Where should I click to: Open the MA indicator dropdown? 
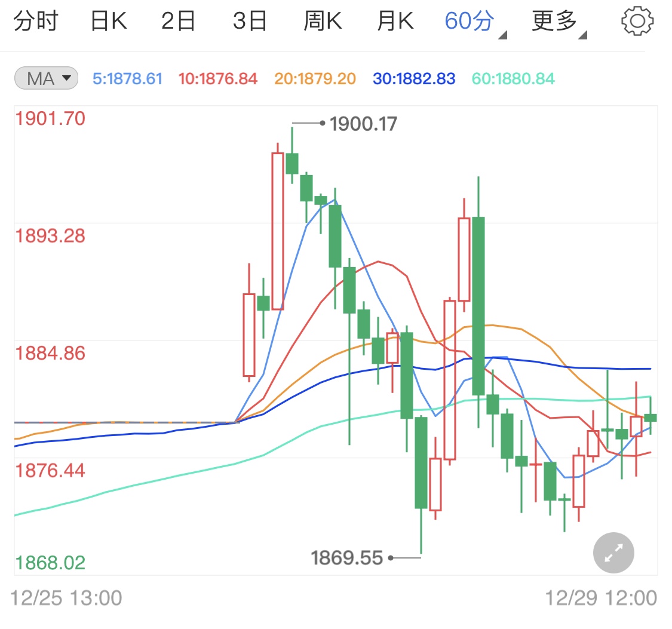(x=45, y=78)
